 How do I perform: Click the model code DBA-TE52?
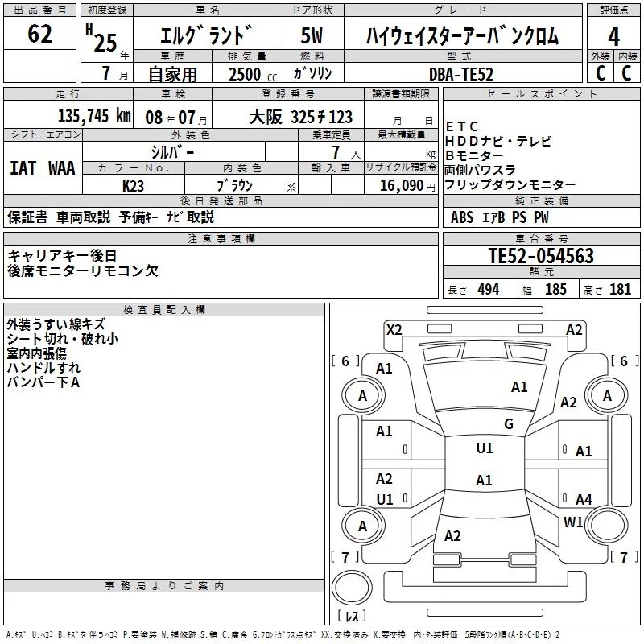click(461, 74)
